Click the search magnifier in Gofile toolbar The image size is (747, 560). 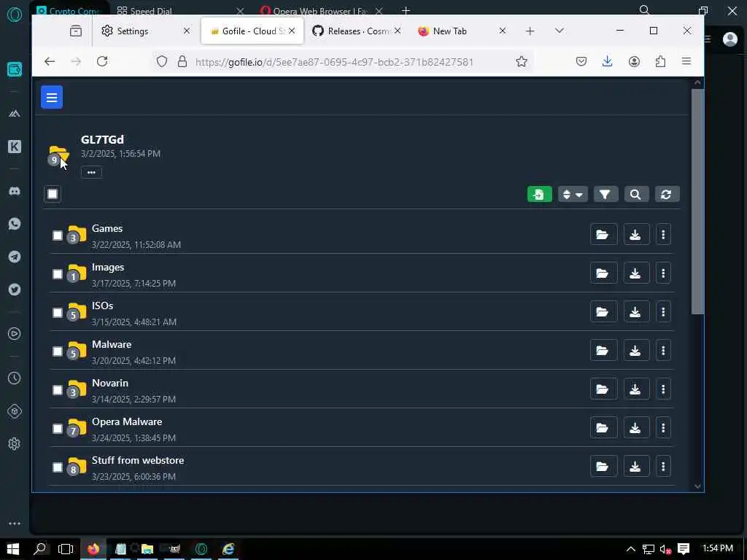point(635,194)
